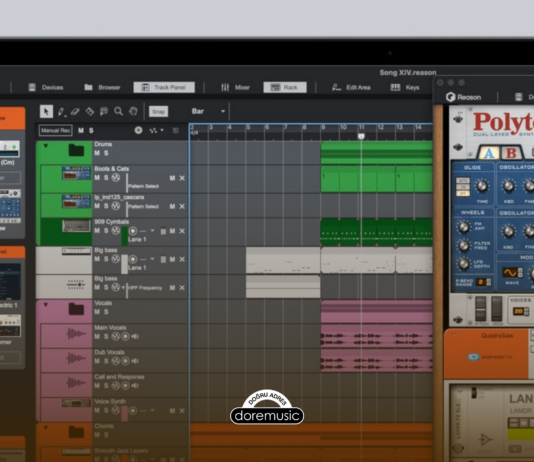Select the Pencil tool

tap(61, 111)
